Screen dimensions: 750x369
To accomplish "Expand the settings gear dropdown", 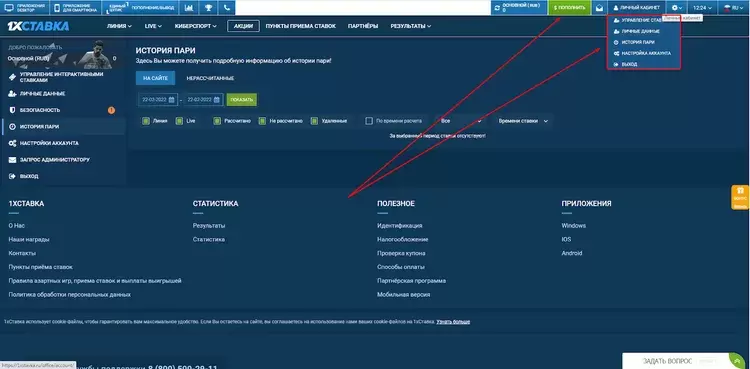I will pos(677,8).
